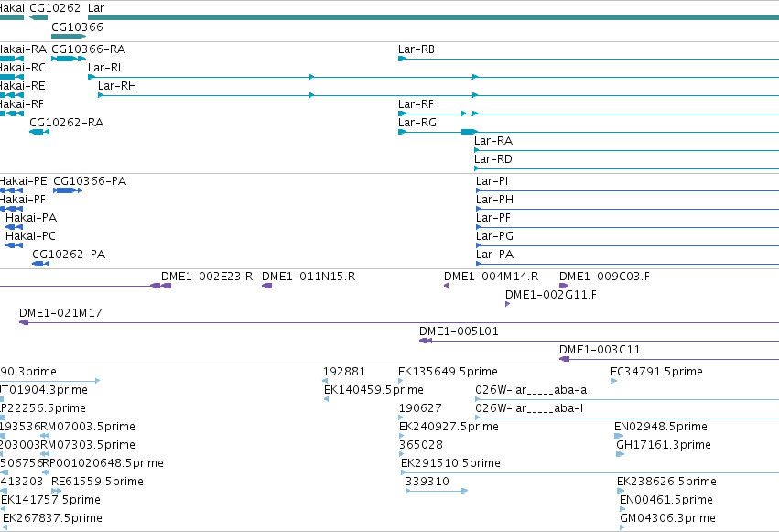Click the 339310 feature arrow glyph
779x532 pixels.
[437, 491]
